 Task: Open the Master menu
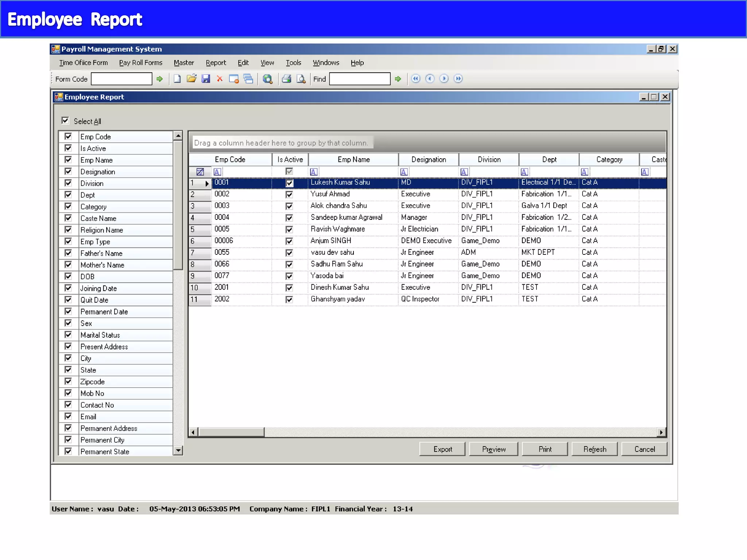184,63
